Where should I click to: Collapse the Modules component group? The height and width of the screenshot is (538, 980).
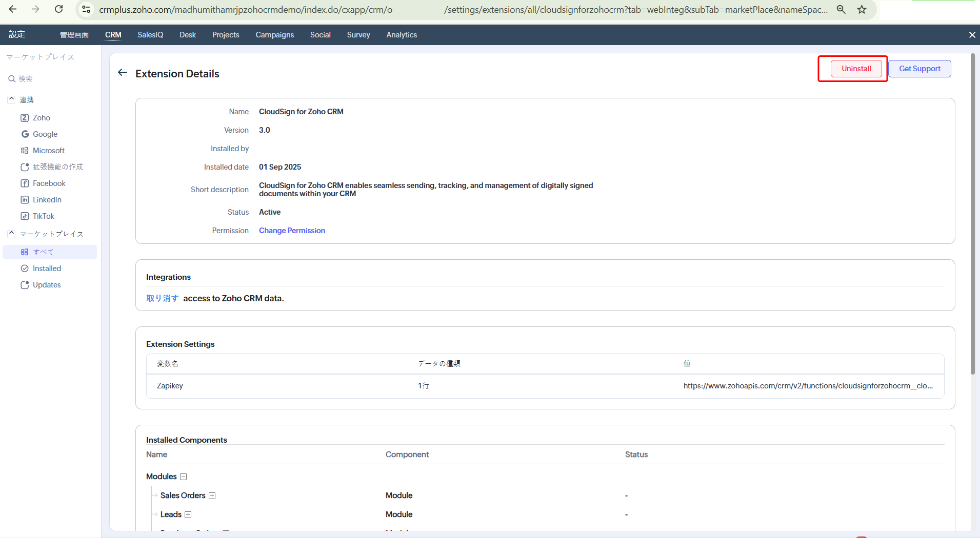pyautogui.click(x=183, y=477)
